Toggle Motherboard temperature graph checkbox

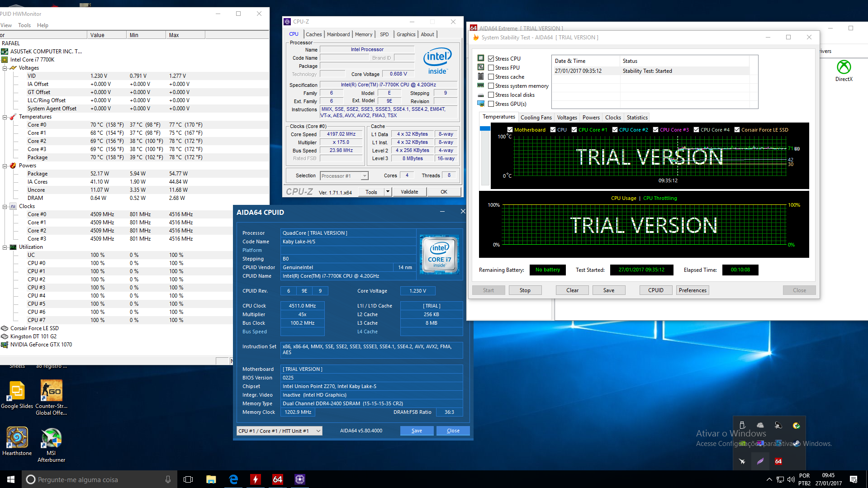pos(510,130)
